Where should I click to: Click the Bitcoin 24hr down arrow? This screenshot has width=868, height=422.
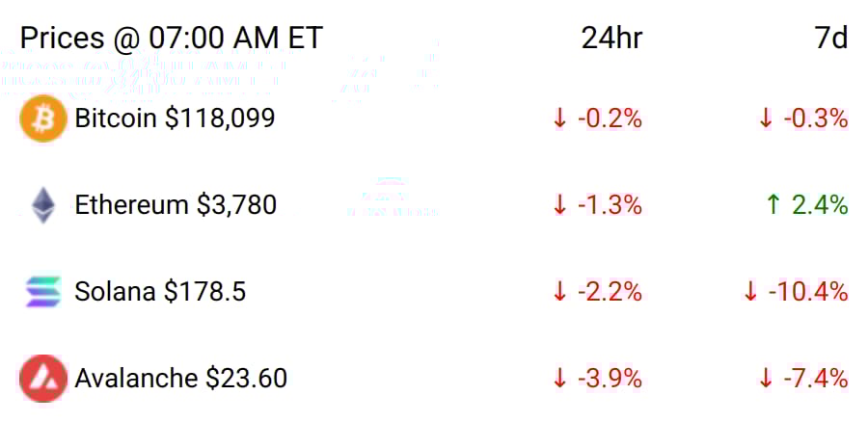point(560,119)
